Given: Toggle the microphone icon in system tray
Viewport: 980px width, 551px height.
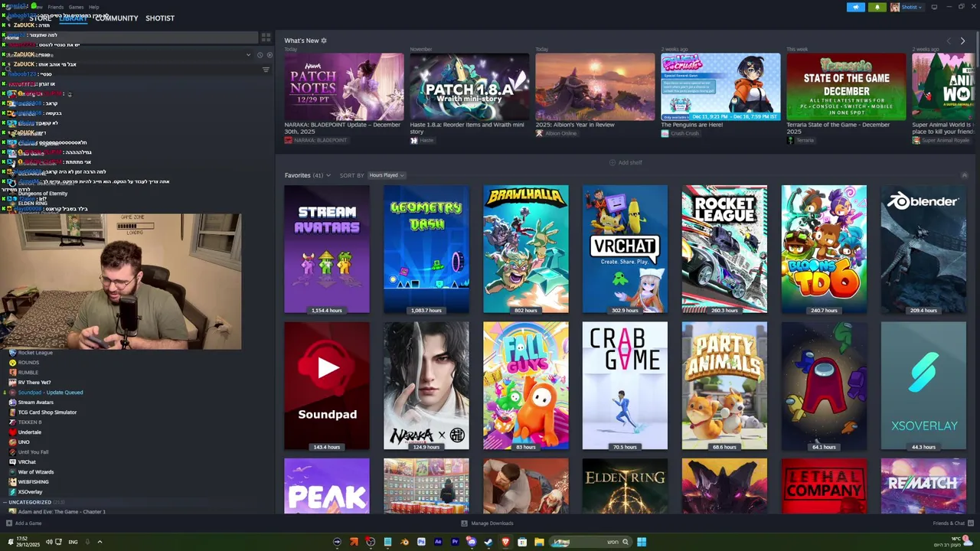Looking at the screenshot, I should (x=87, y=542).
